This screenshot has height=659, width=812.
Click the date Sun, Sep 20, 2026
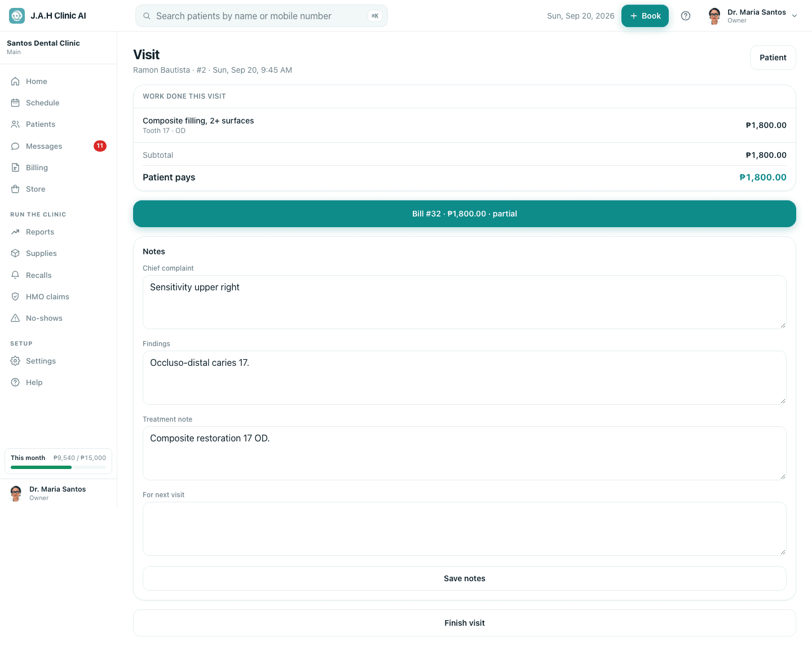(x=581, y=16)
